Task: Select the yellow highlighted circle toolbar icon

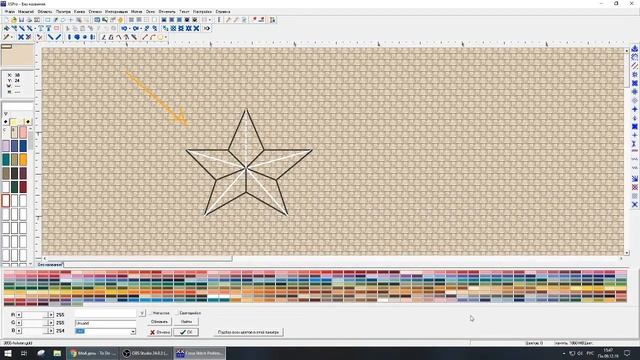Action: click(x=120, y=20)
